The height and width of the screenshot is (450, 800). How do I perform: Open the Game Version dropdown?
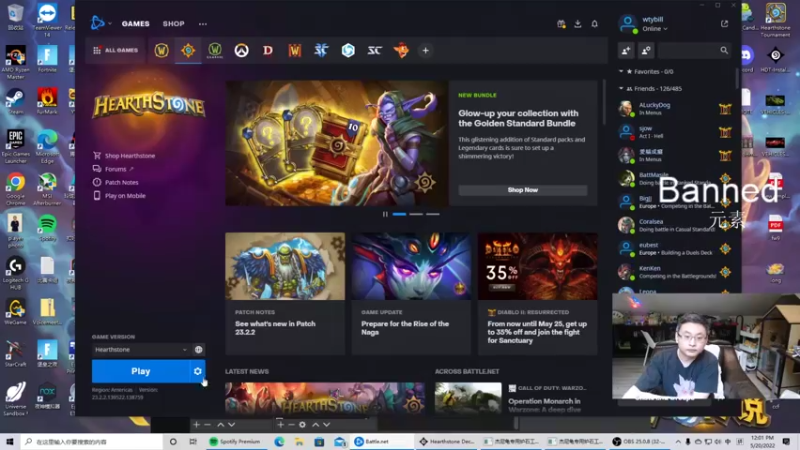[x=140, y=349]
